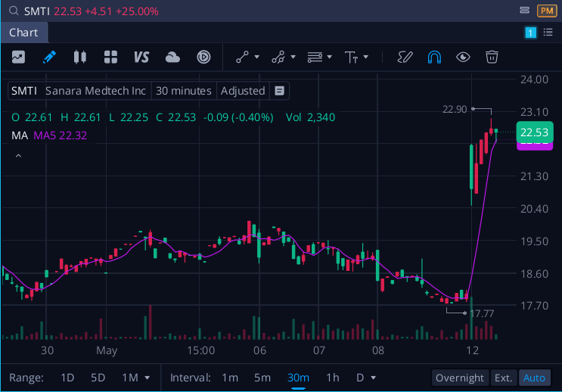Click the 22.90 high marker label

[455, 109]
